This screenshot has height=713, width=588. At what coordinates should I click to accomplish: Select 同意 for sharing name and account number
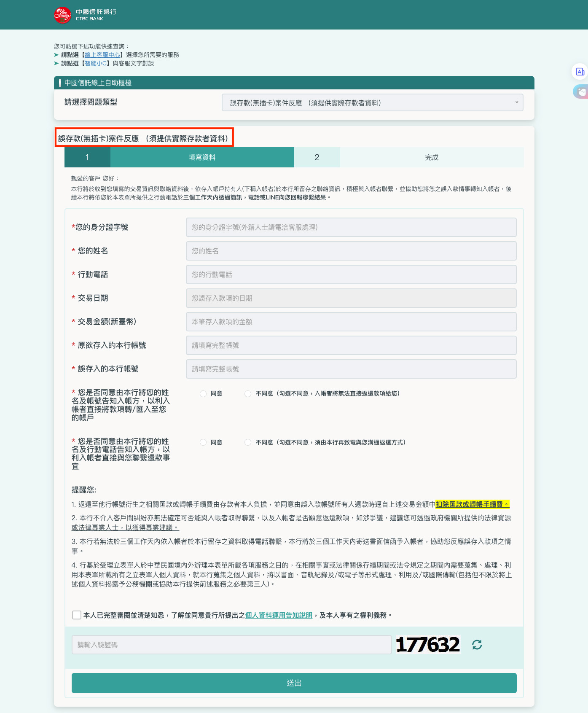(203, 394)
